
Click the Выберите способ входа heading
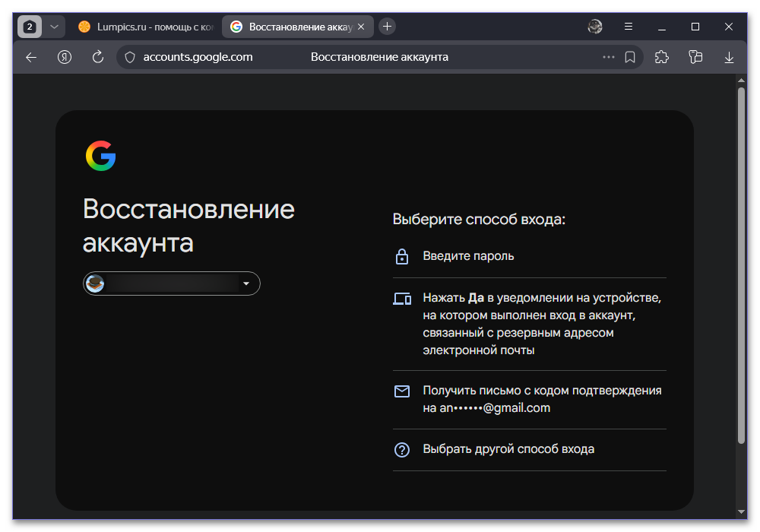click(479, 220)
